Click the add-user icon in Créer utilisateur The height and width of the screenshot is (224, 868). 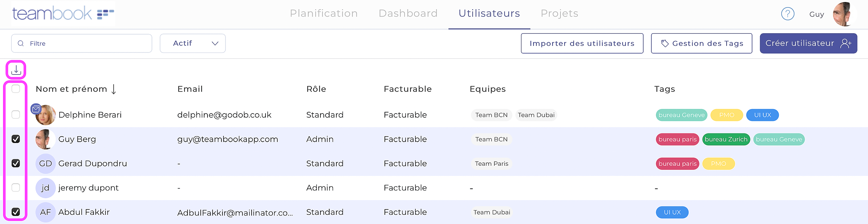point(846,43)
